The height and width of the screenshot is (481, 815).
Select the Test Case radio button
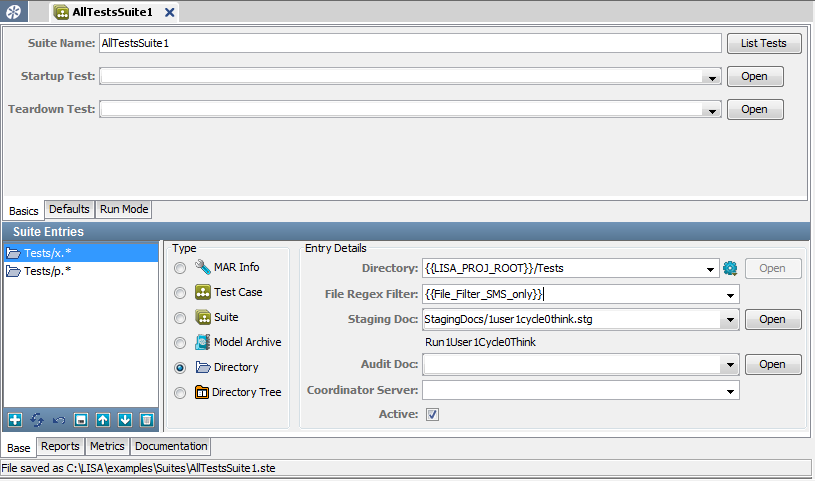[180, 293]
